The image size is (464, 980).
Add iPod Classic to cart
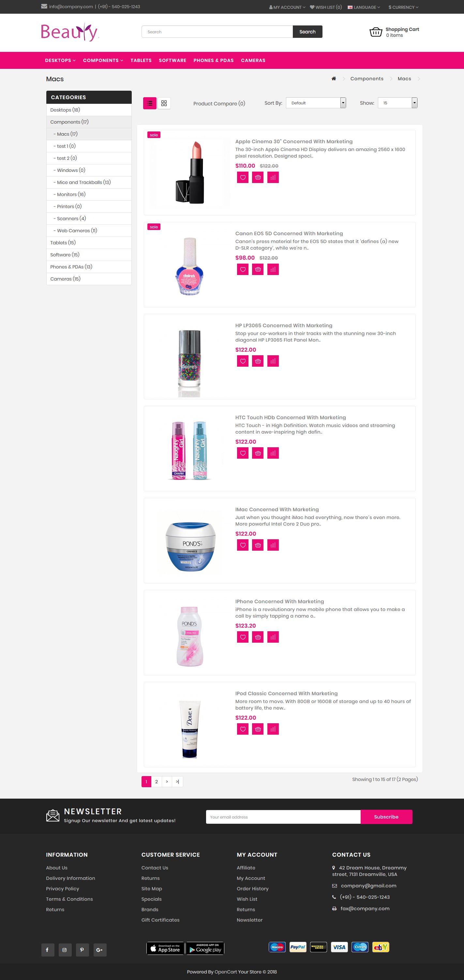pos(258,729)
